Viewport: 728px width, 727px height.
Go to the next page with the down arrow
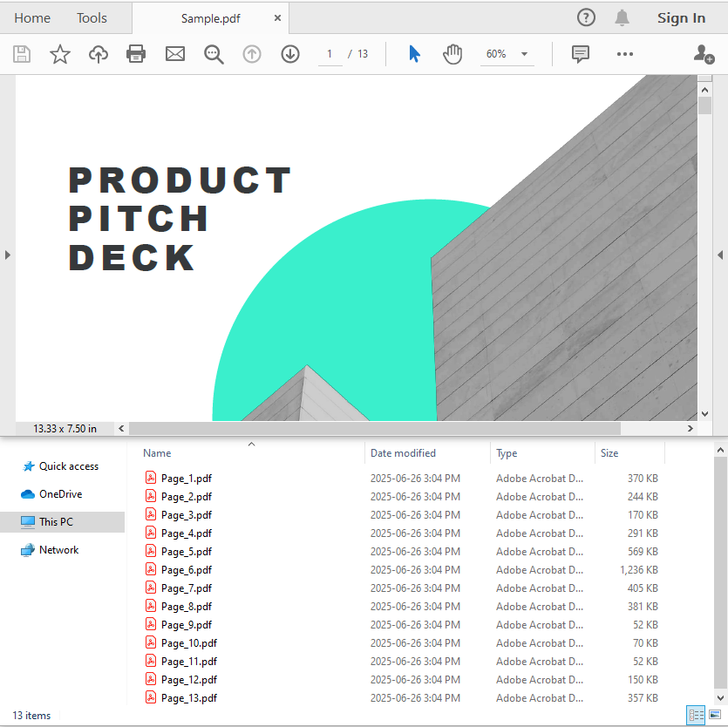290,54
